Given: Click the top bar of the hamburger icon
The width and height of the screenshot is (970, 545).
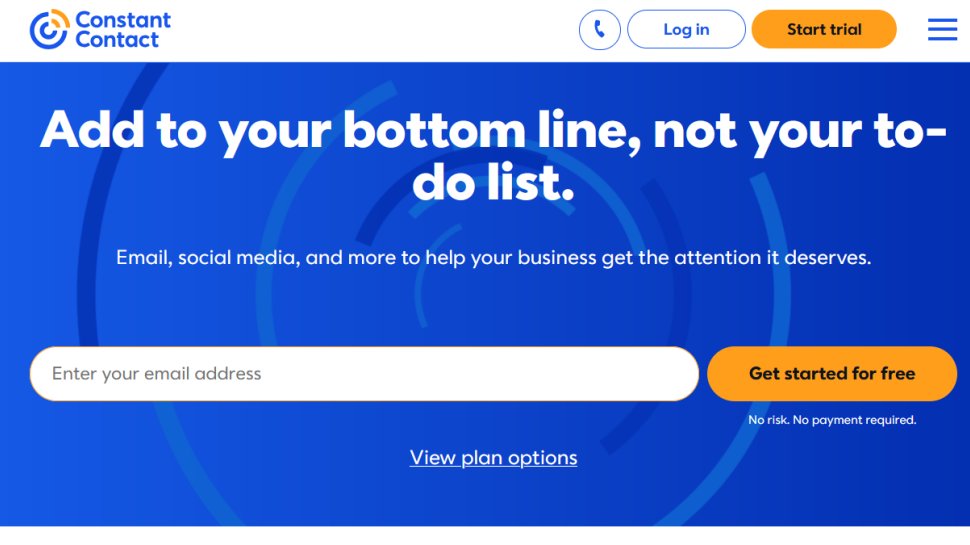Looking at the screenshot, I should coord(942,20).
